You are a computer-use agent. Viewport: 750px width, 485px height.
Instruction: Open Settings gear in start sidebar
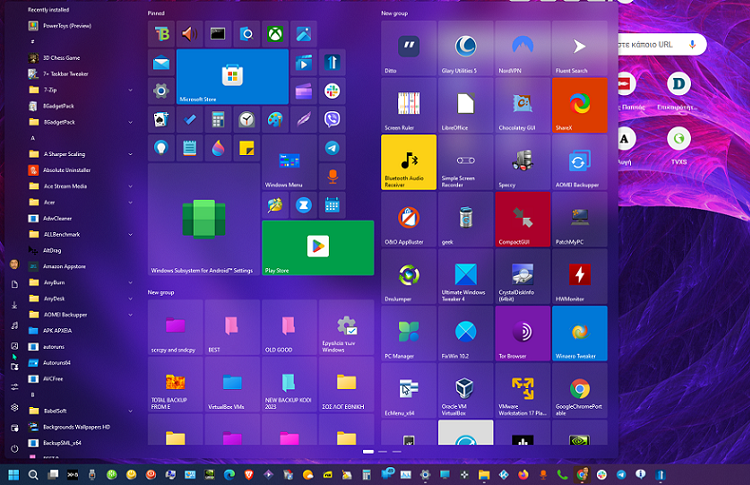[x=14, y=407]
